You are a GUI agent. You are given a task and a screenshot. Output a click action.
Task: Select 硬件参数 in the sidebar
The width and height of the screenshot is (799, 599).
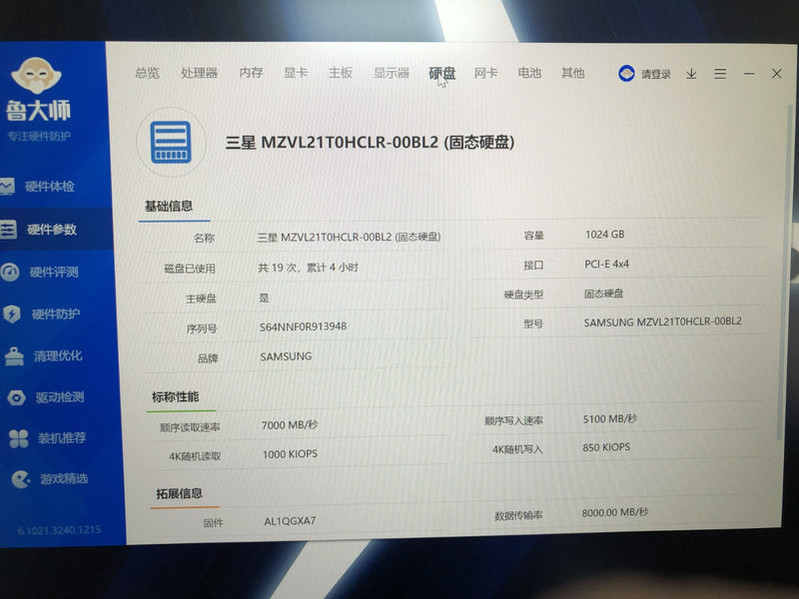[x=52, y=230]
